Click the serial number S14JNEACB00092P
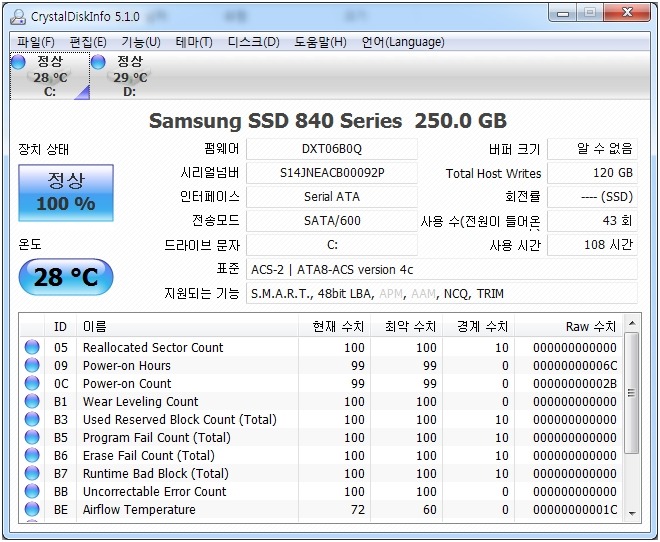 coord(332,173)
